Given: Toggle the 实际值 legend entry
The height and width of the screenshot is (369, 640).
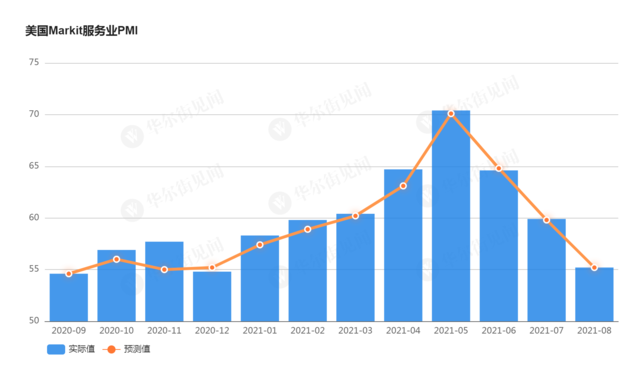Looking at the screenshot, I should [x=71, y=349].
